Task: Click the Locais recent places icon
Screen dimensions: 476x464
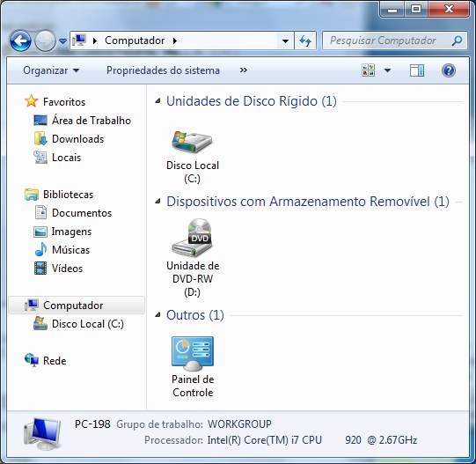Action: 40,158
